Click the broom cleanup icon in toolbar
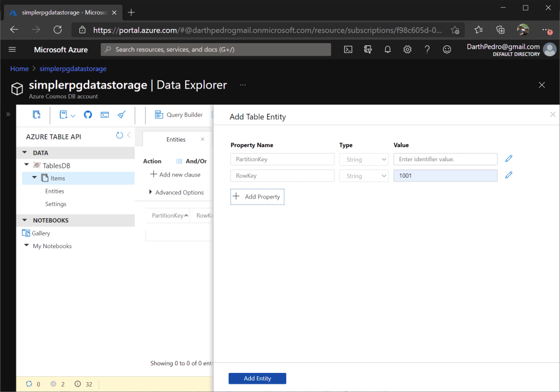The height and width of the screenshot is (392, 560). [x=122, y=115]
